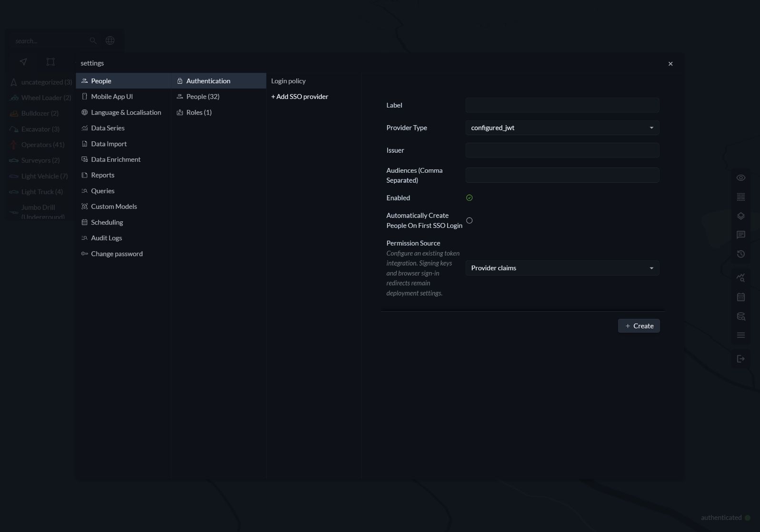Open the Audit Logs settings

[x=123, y=238]
